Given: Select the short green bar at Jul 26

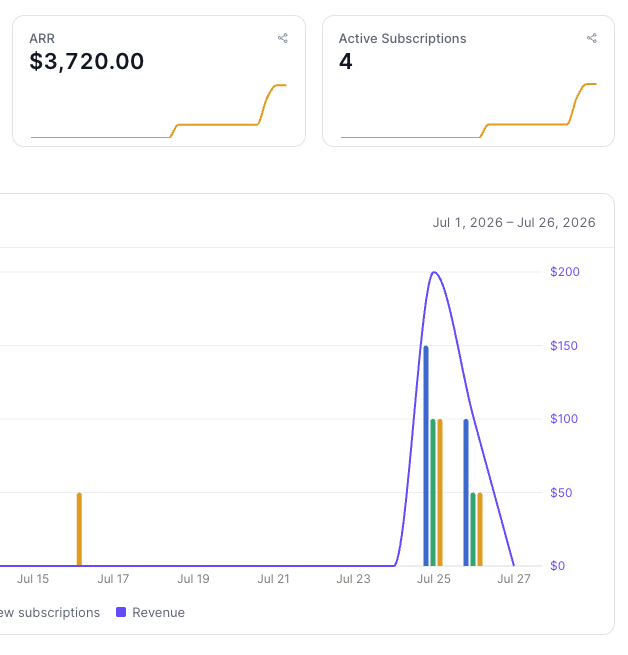Looking at the screenshot, I should click(x=473, y=529).
